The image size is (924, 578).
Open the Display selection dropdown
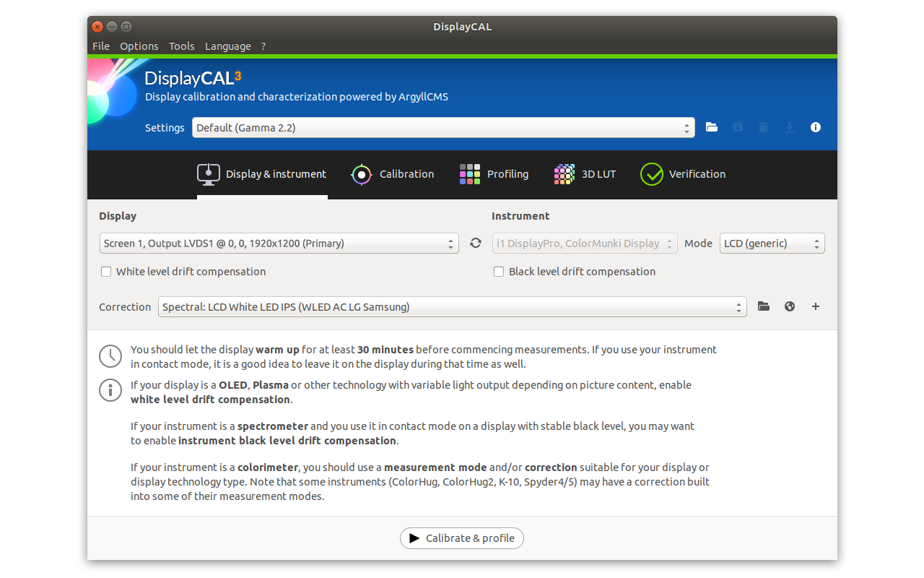point(279,243)
